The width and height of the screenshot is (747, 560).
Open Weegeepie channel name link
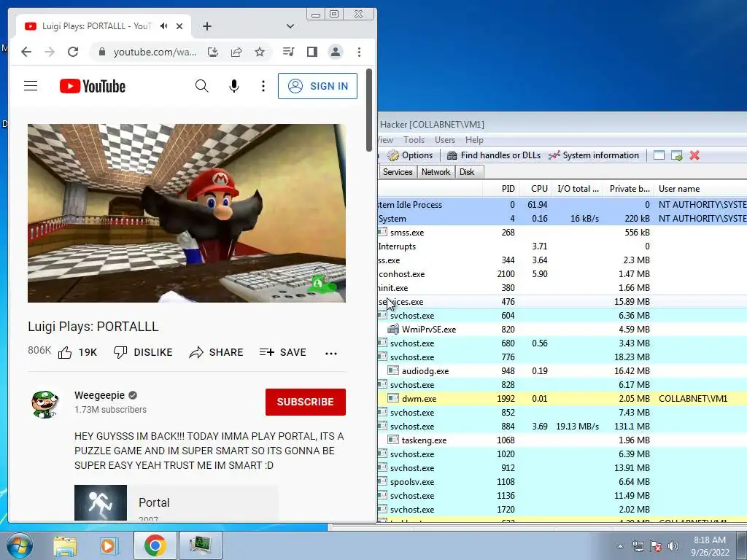(99, 395)
